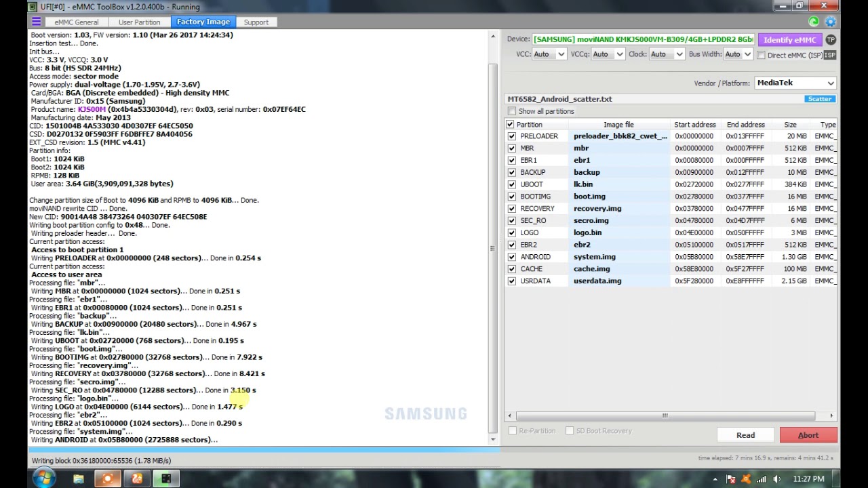Uncheck the UBOOT partition checkbox
Viewport: 868px width, 488px height.
tap(512, 184)
